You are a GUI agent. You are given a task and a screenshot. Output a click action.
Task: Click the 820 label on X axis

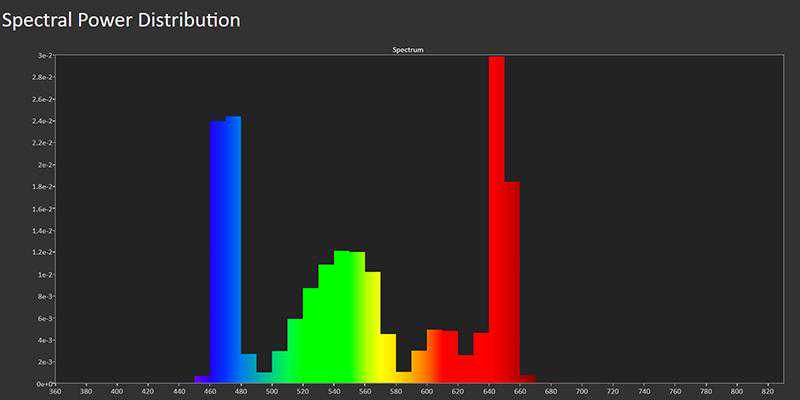769,392
